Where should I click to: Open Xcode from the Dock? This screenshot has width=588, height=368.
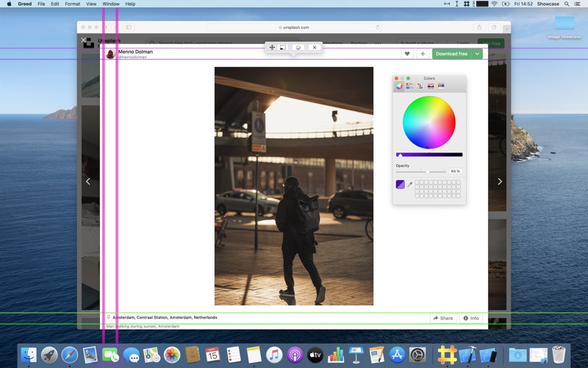point(467,355)
